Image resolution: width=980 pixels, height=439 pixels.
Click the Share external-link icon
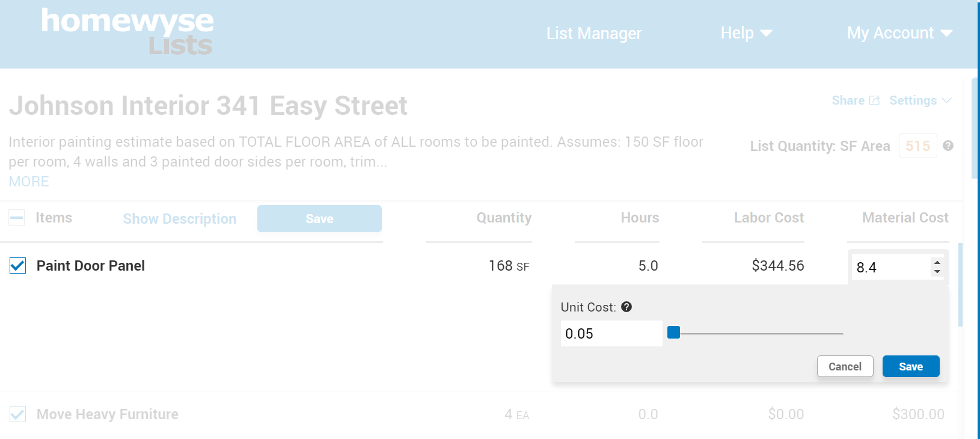click(874, 100)
